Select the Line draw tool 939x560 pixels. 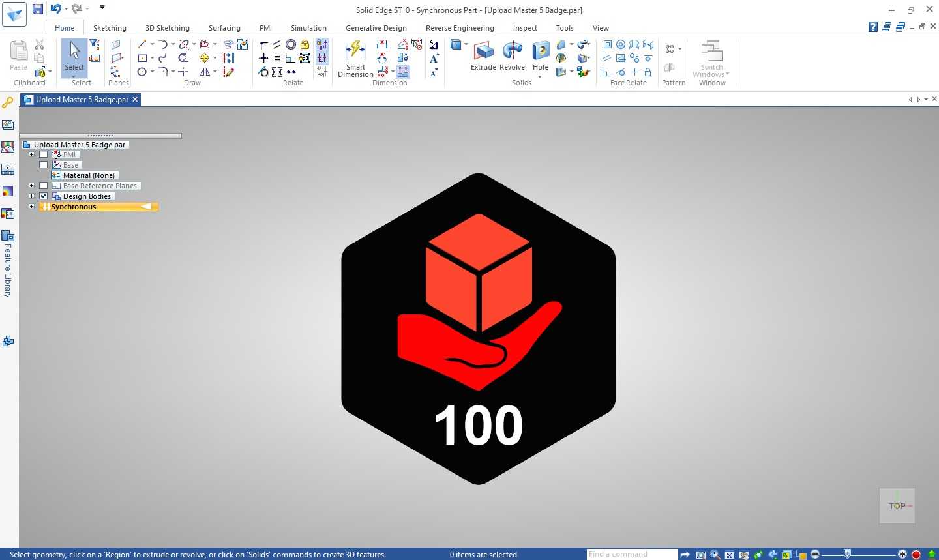click(142, 44)
